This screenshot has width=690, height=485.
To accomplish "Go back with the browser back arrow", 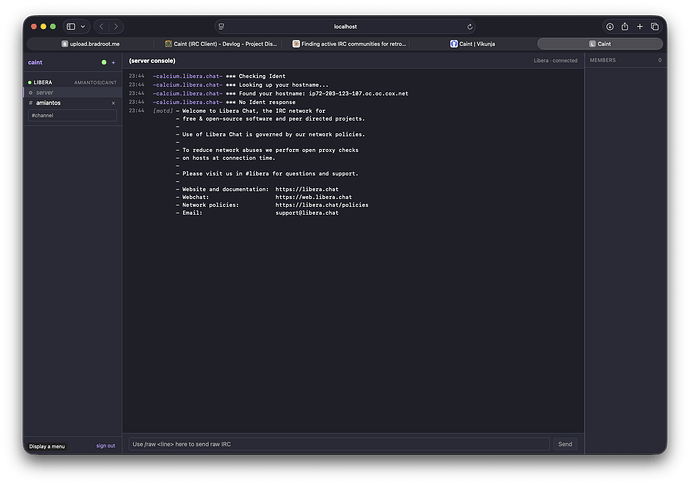I will 102,27.
